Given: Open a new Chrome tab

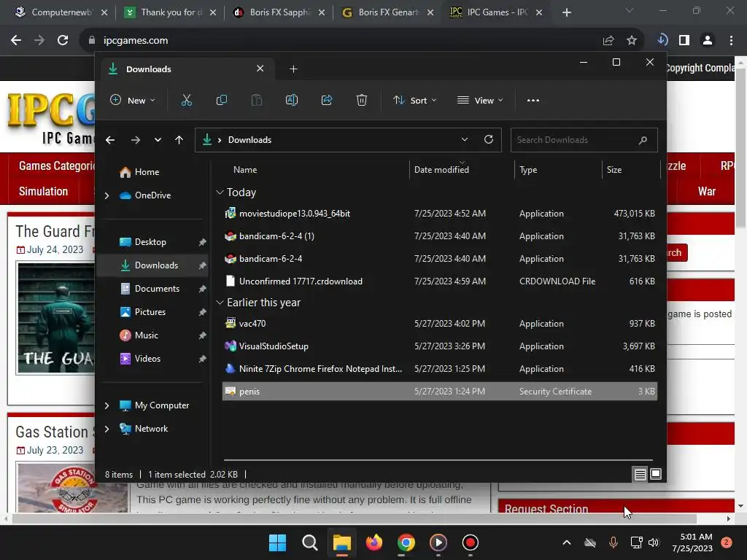Looking at the screenshot, I should pos(566,12).
